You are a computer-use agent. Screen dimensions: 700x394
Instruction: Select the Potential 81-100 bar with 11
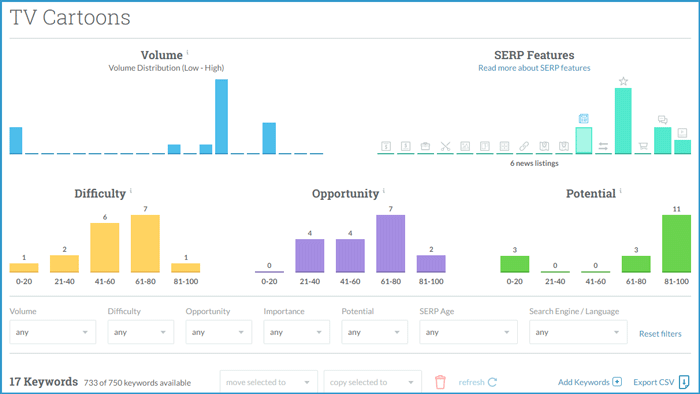click(x=676, y=244)
